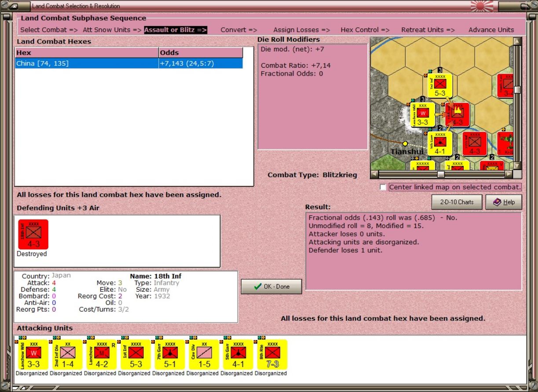Viewport: 538px width, 392px height.
Task: Open the Help button
Action: (504, 202)
